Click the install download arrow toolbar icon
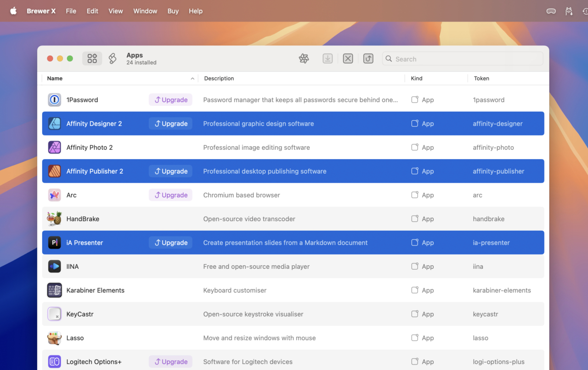This screenshot has height=370, width=588. pos(328,58)
